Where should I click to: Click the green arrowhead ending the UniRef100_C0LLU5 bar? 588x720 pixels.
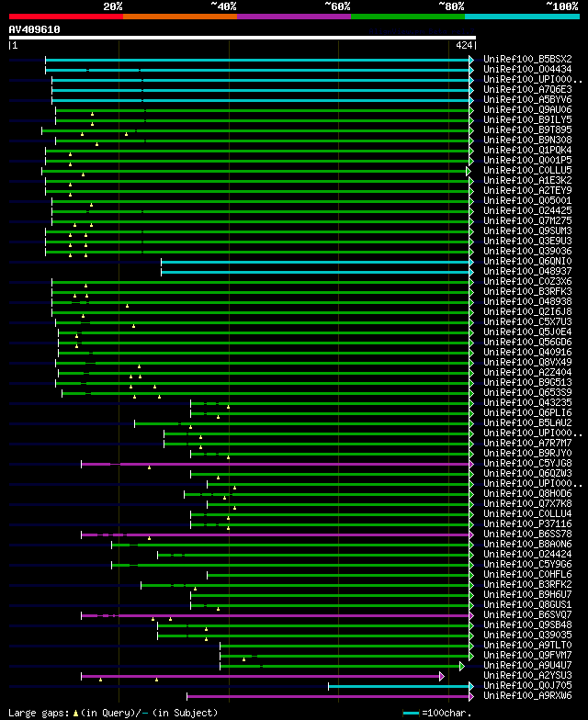coord(469,171)
